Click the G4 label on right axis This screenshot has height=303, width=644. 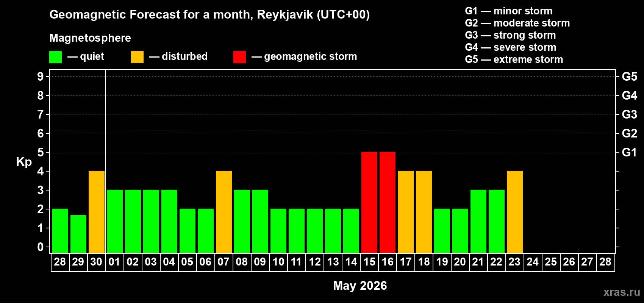click(x=629, y=95)
